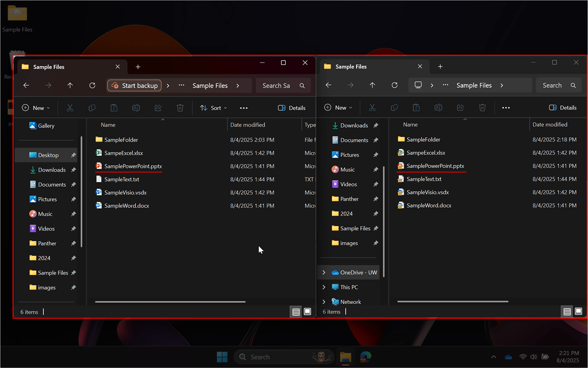The image size is (588, 368).
Task: Click the Share icon in left window toolbar
Action: point(158,108)
